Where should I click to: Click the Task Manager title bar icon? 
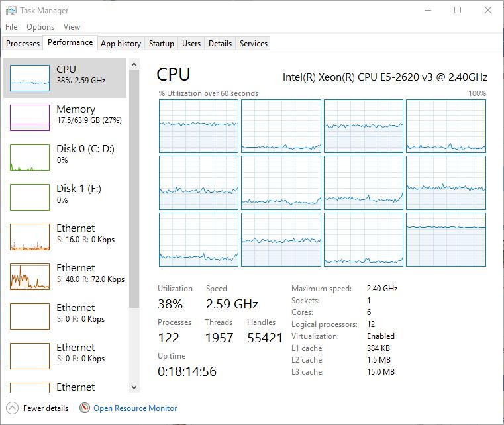pyautogui.click(x=11, y=11)
